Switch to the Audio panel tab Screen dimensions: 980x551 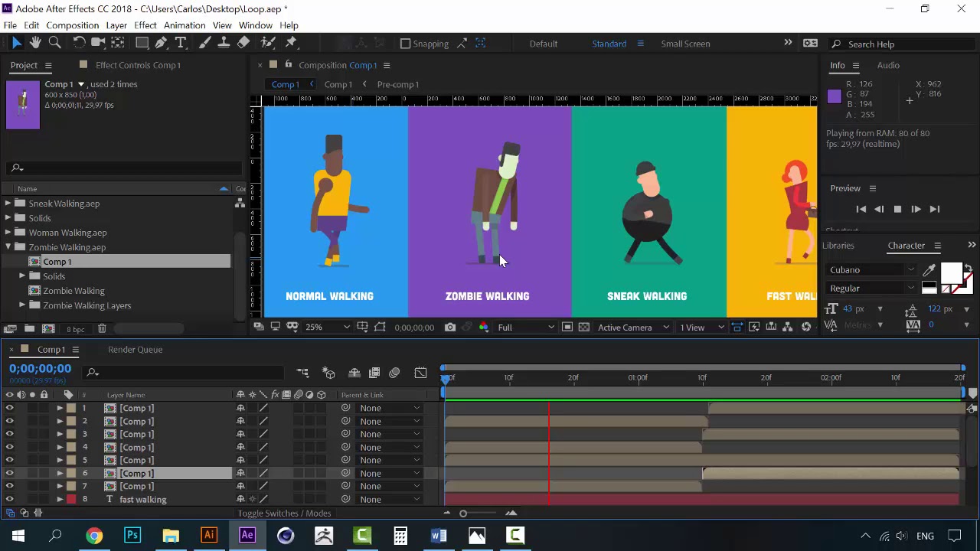point(888,65)
